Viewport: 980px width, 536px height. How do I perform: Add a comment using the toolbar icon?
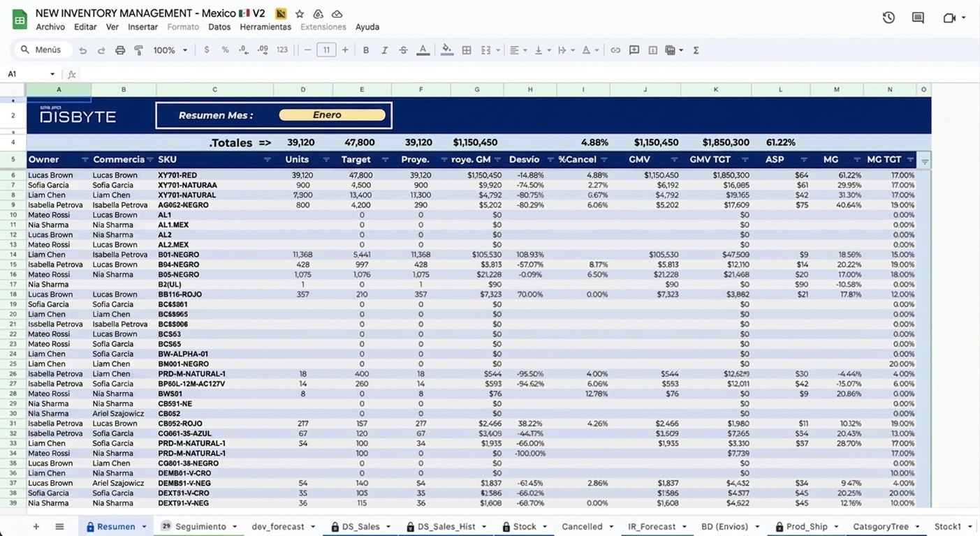[x=634, y=50]
